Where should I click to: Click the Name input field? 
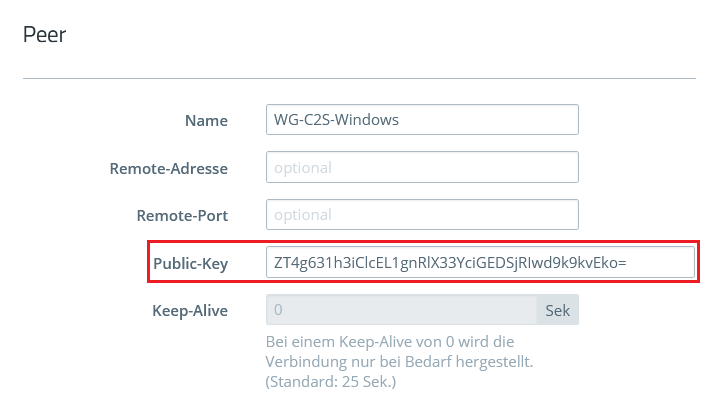coord(422,120)
